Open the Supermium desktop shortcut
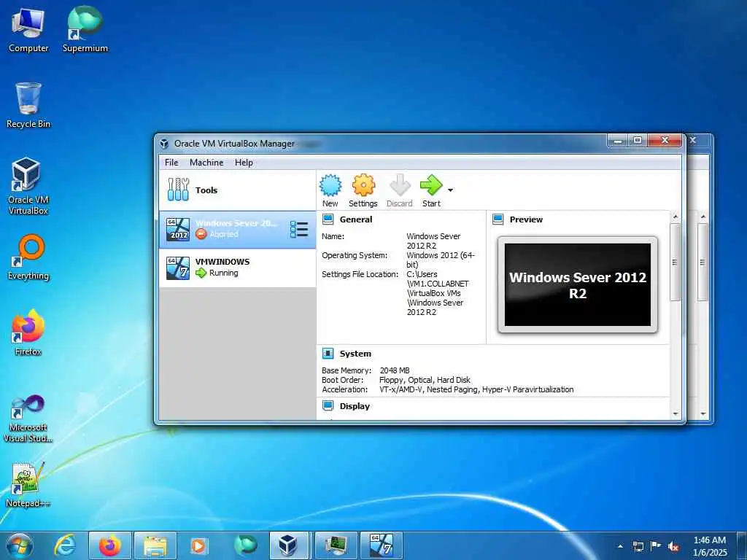The height and width of the screenshot is (560, 747). [x=85, y=31]
